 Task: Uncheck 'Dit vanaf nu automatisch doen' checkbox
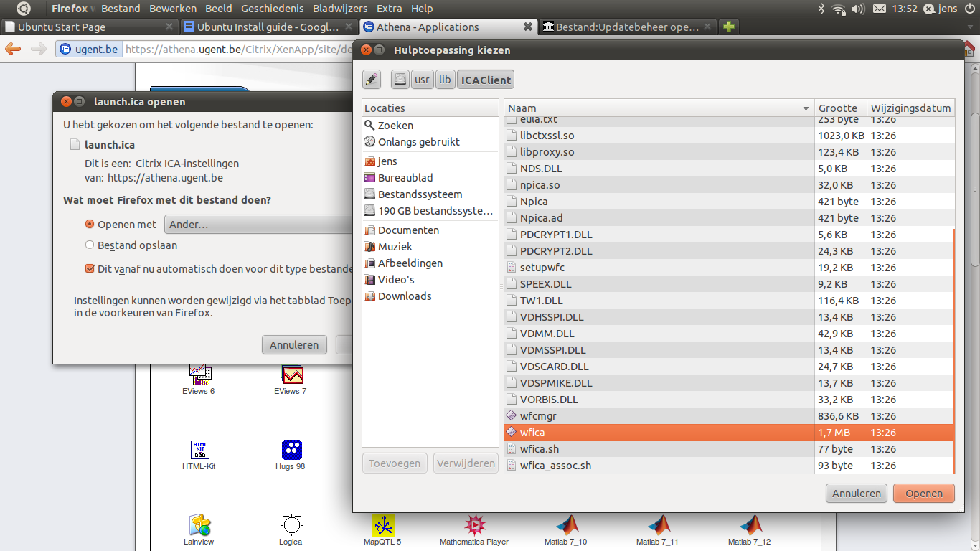tap(90, 269)
